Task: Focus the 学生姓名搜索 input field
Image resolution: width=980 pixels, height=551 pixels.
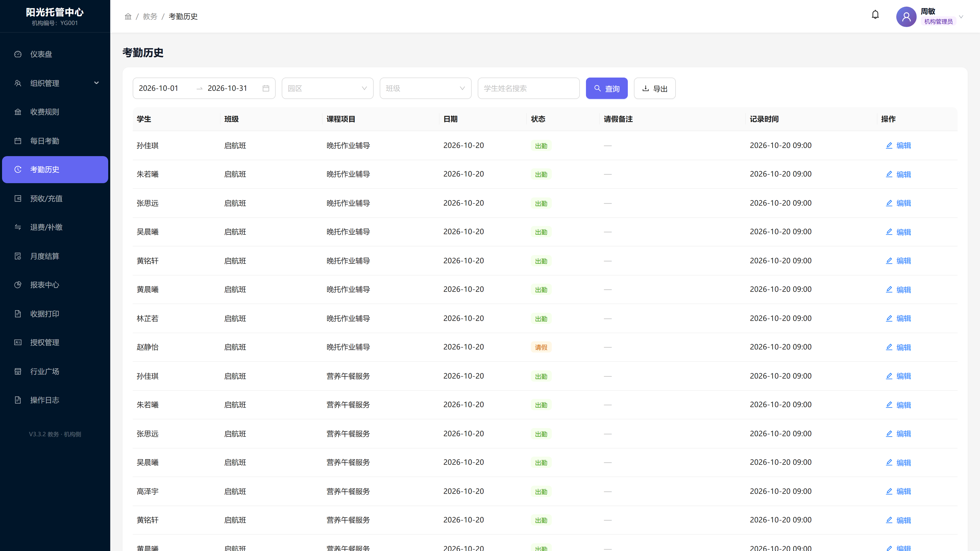Action: 529,88
